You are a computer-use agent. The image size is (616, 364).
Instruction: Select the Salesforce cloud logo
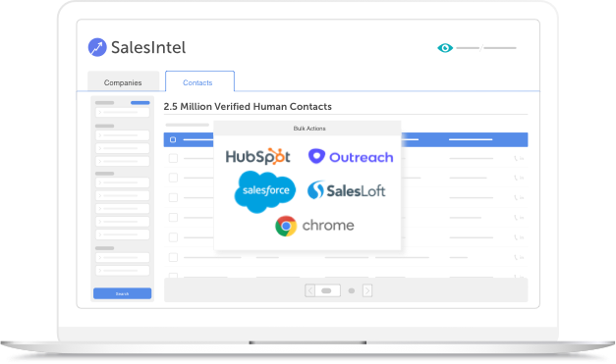coord(265,191)
